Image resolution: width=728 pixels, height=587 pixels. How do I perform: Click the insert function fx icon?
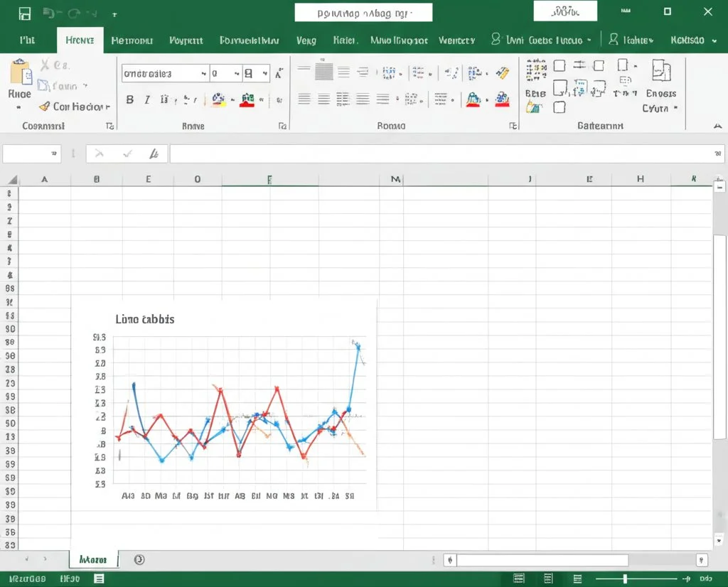tap(154, 154)
